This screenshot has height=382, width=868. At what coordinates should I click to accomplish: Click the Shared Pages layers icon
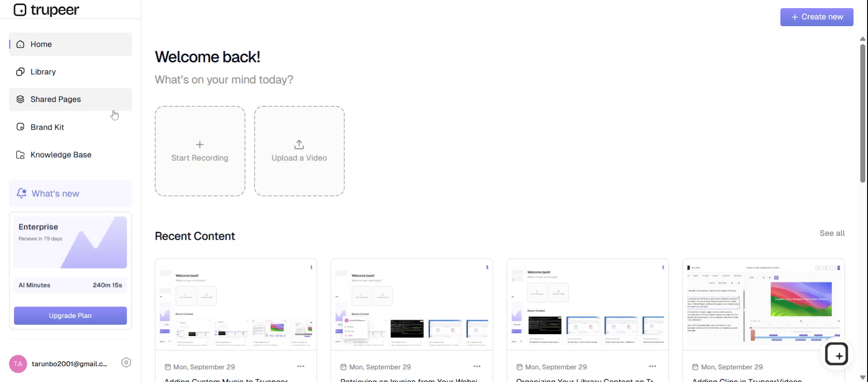[x=20, y=99]
